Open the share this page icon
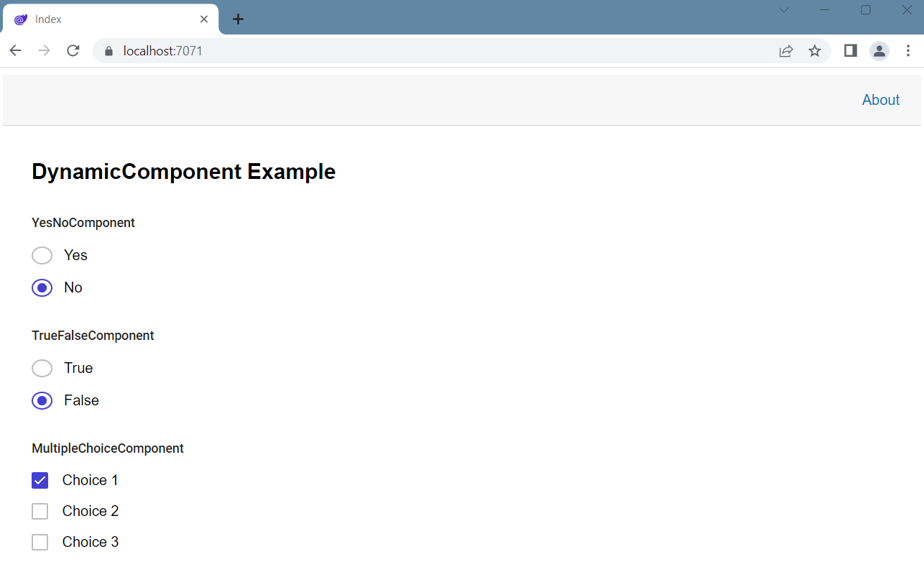 [786, 50]
